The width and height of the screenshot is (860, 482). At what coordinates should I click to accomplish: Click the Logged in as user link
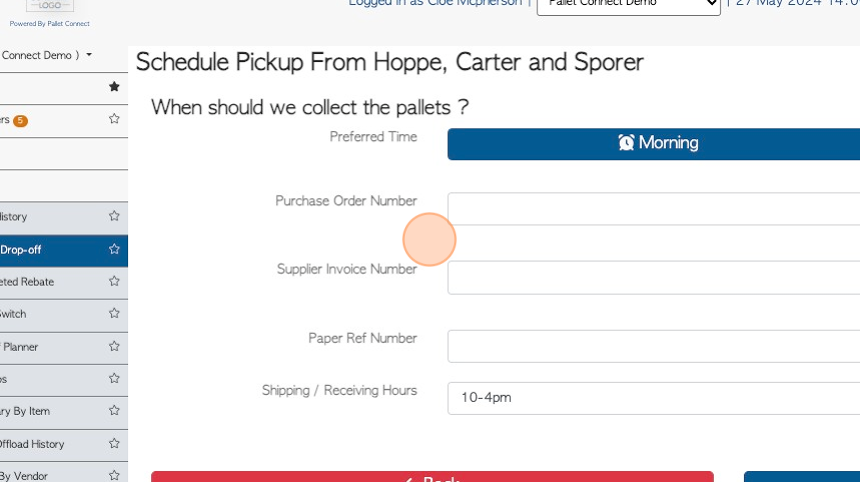tap(435, 3)
